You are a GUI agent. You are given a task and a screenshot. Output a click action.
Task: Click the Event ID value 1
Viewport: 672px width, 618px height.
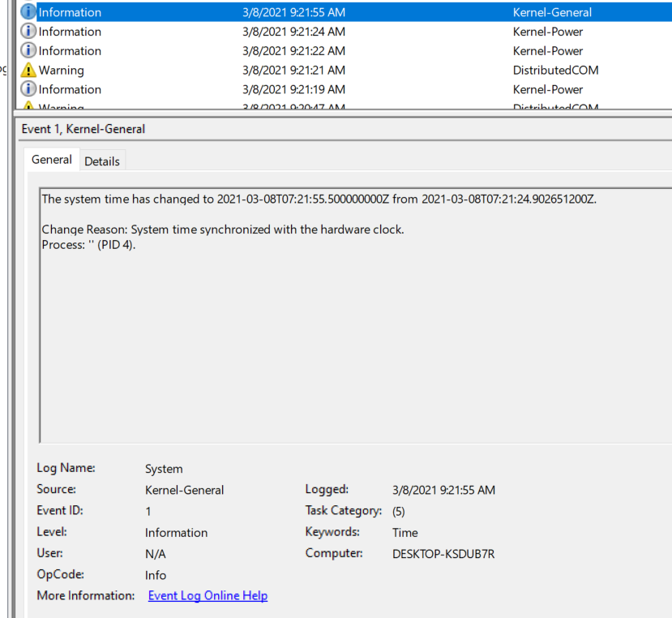[148, 511]
